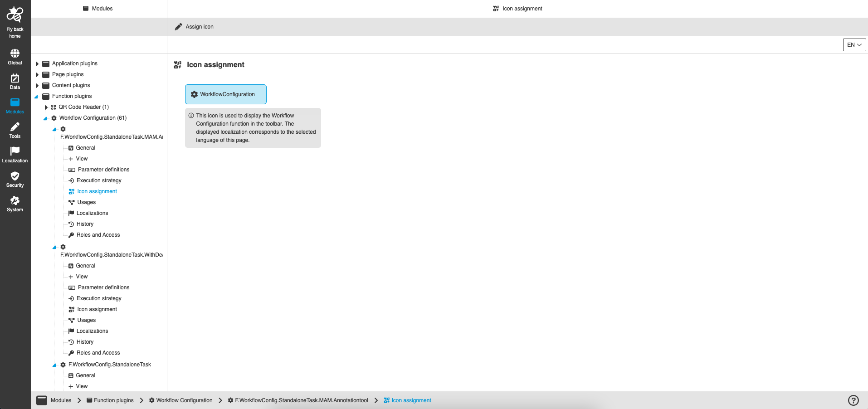Select the F.WorkflowConfig.StandaloneTask.WithDe tree label
868x409 pixels.
tap(112, 255)
